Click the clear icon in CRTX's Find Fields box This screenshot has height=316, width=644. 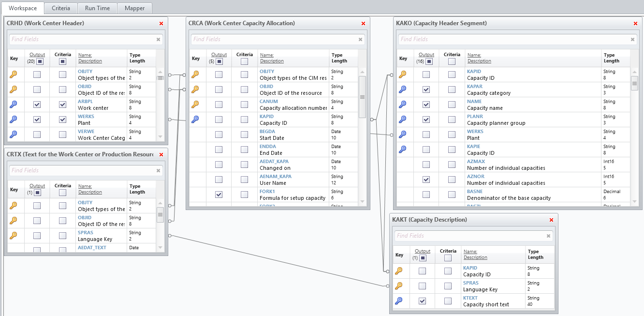[158, 170]
